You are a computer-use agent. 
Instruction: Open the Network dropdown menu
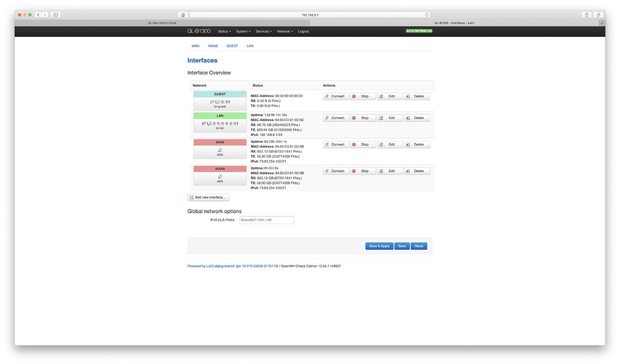click(x=284, y=31)
